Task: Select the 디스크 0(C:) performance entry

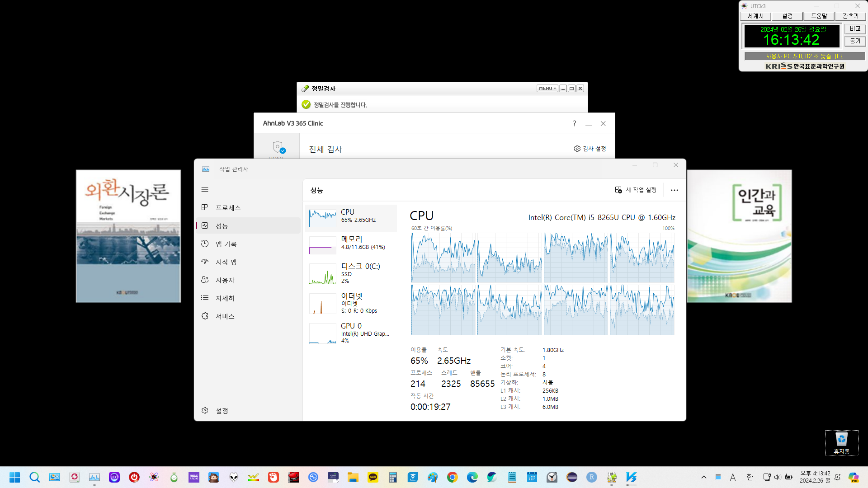Action: click(351, 273)
